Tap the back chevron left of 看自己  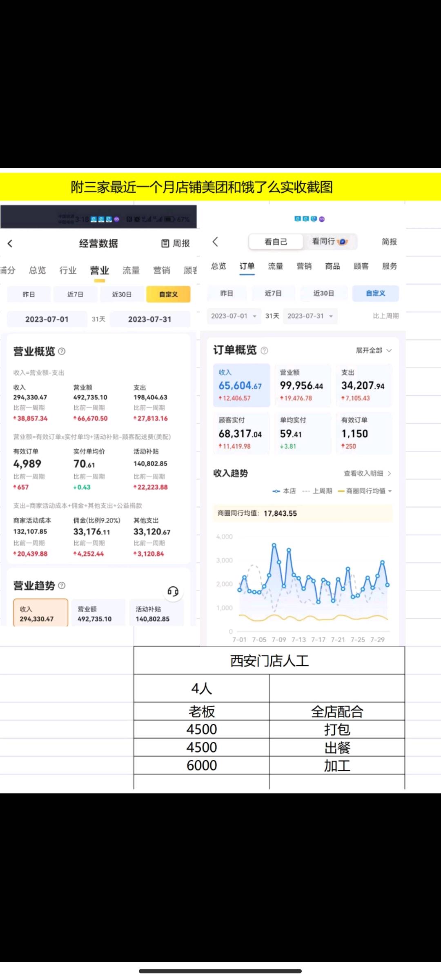[216, 242]
